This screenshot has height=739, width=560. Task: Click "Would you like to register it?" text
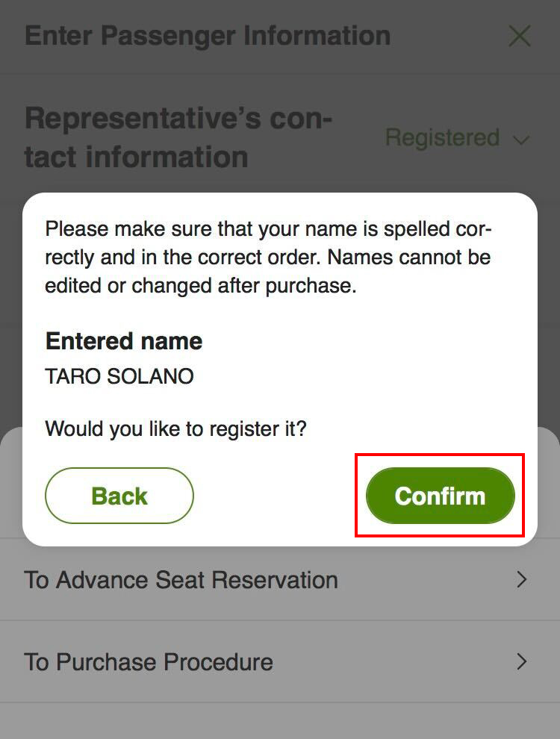point(175,429)
